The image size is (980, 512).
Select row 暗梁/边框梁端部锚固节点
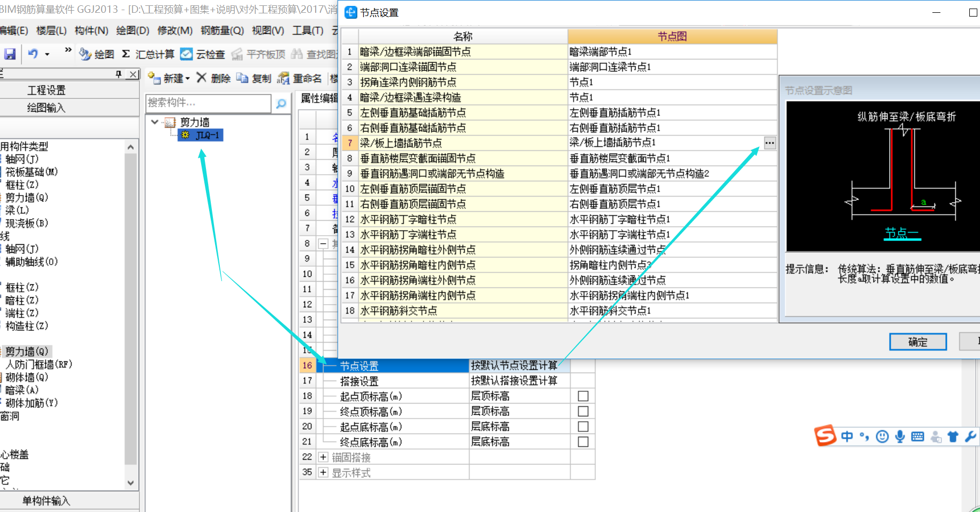point(463,52)
